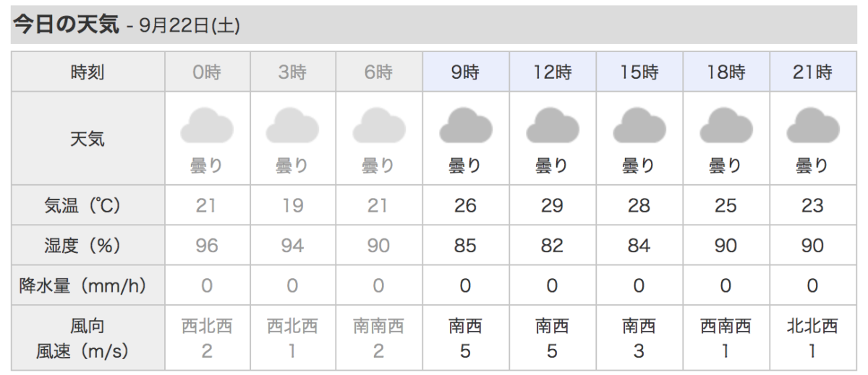Click the cloudy icon for 15時

pyautogui.click(x=639, y=125)
